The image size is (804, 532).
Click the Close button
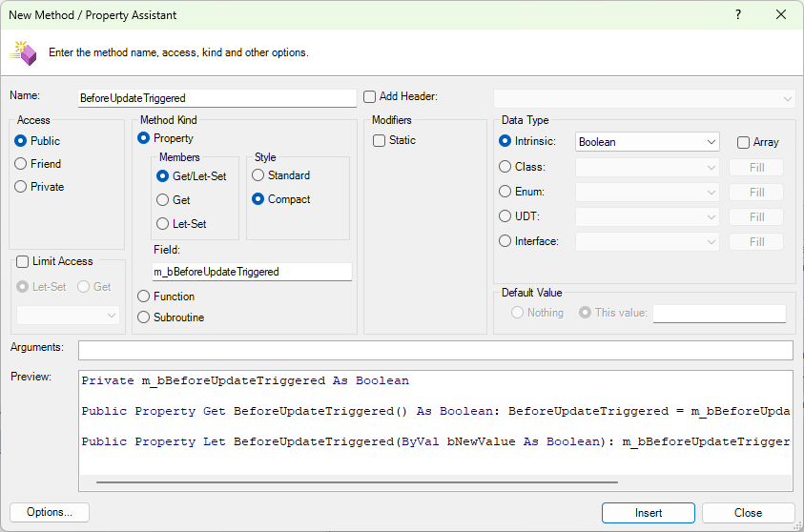point(748,513)
